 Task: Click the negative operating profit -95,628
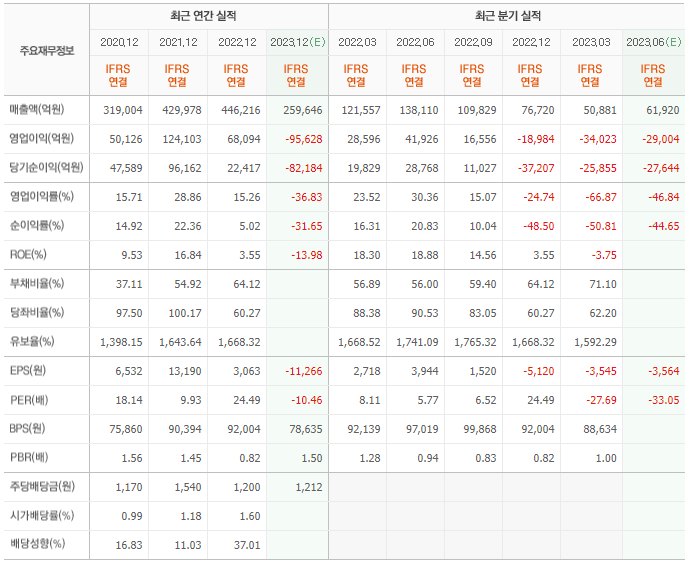(x=304, y=139)
